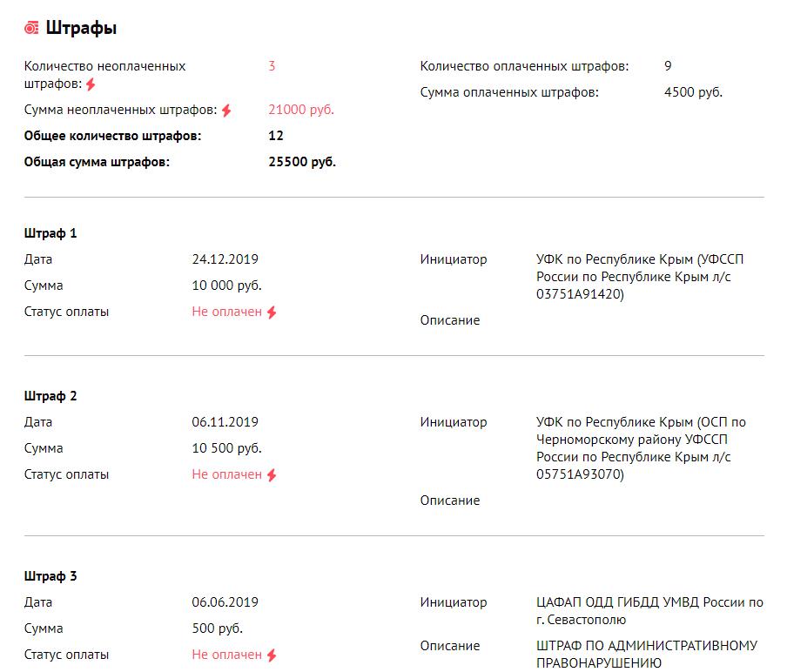Click the 10 500 руб. amount in Штраф 2
The image size is (787, 672).
[226, 448]
